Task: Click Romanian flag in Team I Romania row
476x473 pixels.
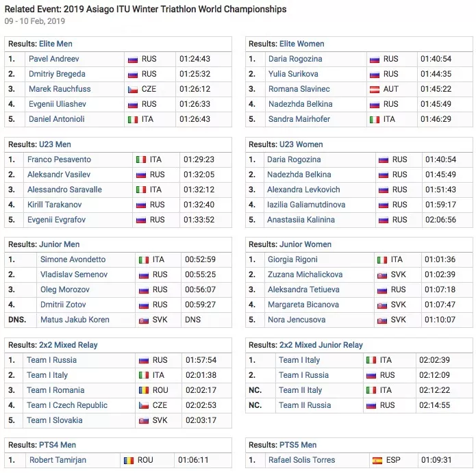Action: (143, 390)
